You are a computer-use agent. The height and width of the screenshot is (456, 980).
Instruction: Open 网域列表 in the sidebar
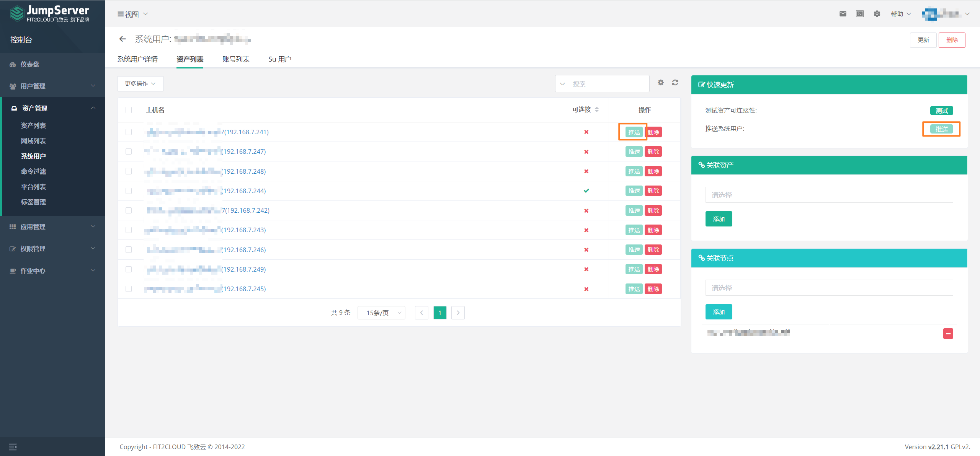tap(33, 141)
